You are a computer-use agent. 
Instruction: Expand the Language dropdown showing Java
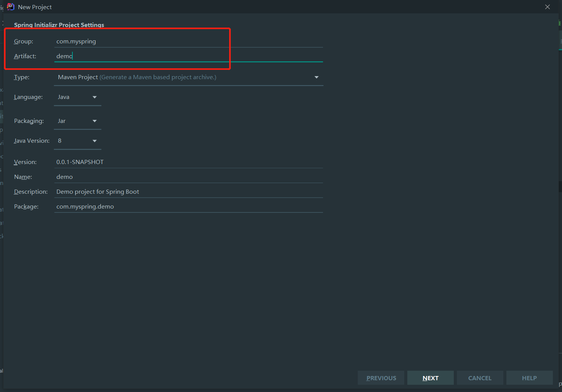(78, 97)
